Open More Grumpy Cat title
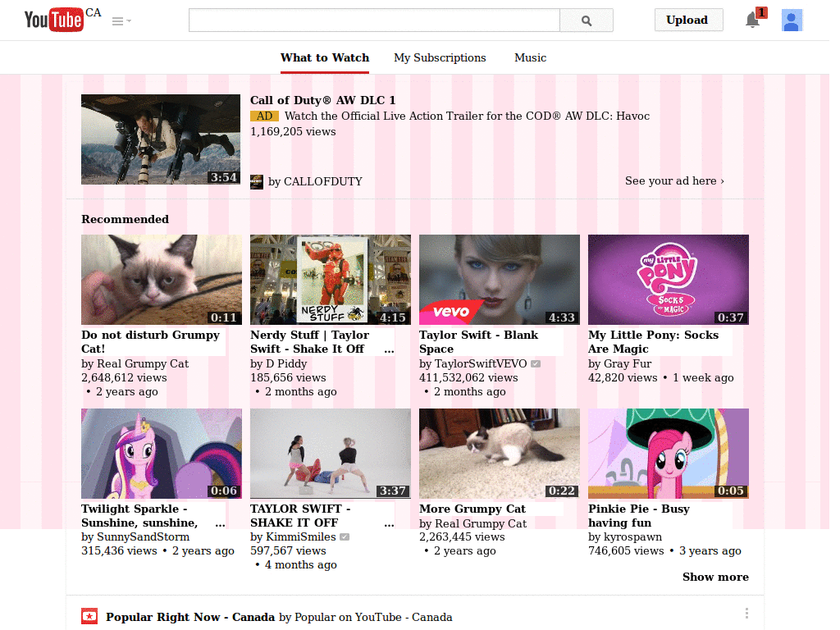The height and width of the screenshot is (630, 840). pos(472,509)
